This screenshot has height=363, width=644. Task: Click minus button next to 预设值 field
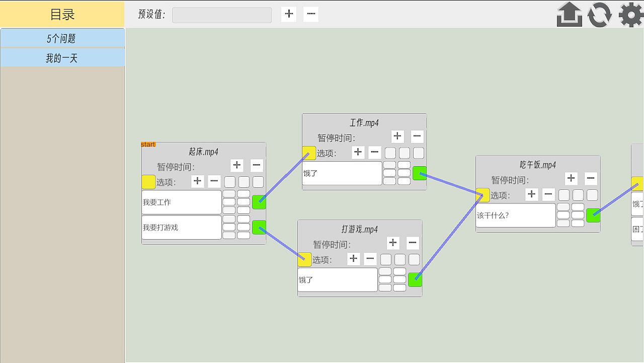[x=311, y=14]
